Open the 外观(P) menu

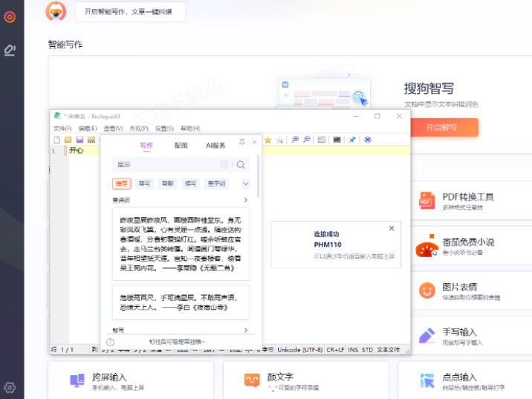tap(139, 129)
